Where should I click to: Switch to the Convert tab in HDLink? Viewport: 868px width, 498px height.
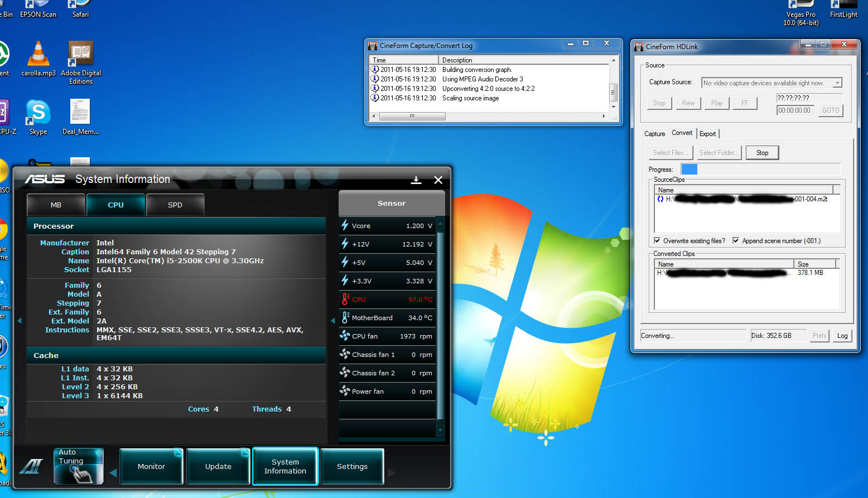click(x=682, y=133)
